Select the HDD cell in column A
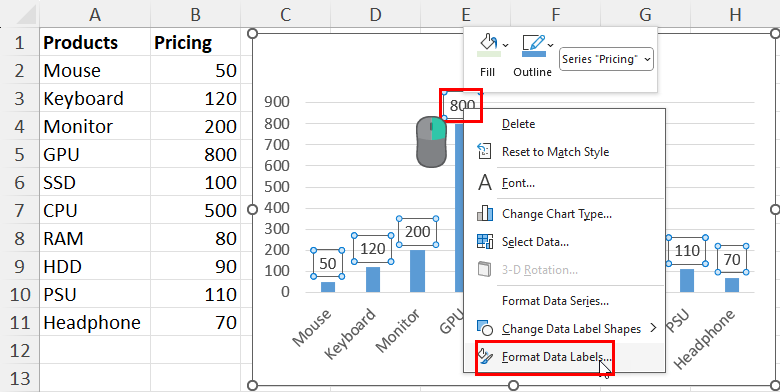This screenshot has height=392, width=780. [x=95, y=267]
